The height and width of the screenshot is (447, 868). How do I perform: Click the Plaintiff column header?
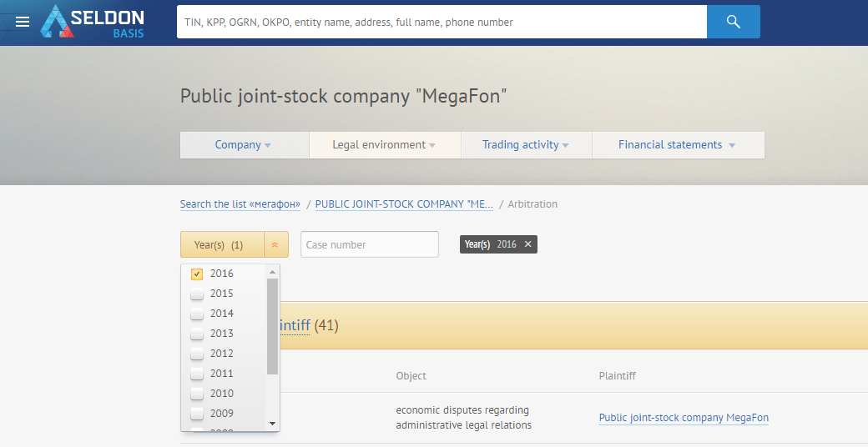(618, 375)
